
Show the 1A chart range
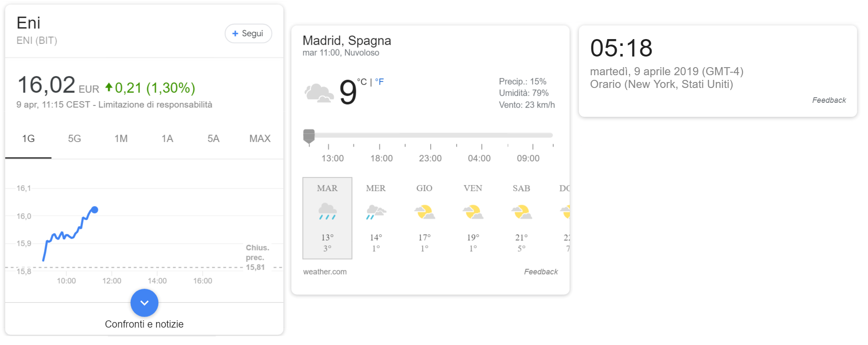[167, 139]
